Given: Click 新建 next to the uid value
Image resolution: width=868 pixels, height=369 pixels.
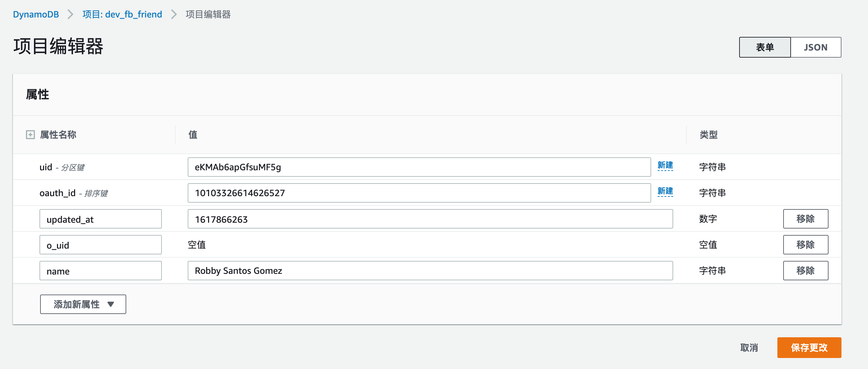Looking at the screenshot, I should click(x=665, y=166).
